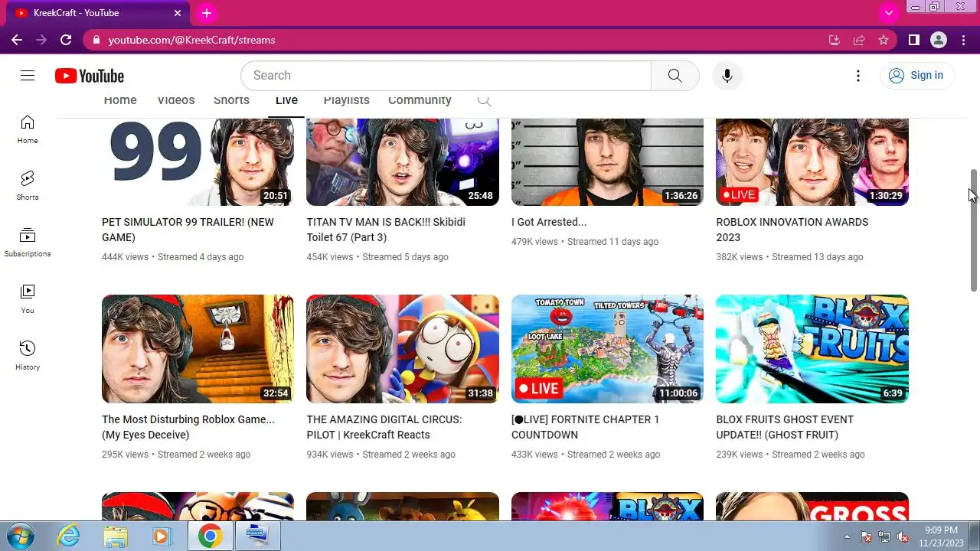Switch to the Community tab
The height and width of the screenshot is (551, 980).
(x=420, y=100)
